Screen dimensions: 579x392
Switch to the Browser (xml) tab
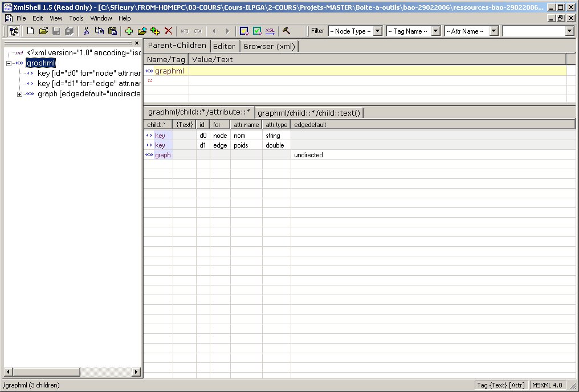(x=269, y=46)
